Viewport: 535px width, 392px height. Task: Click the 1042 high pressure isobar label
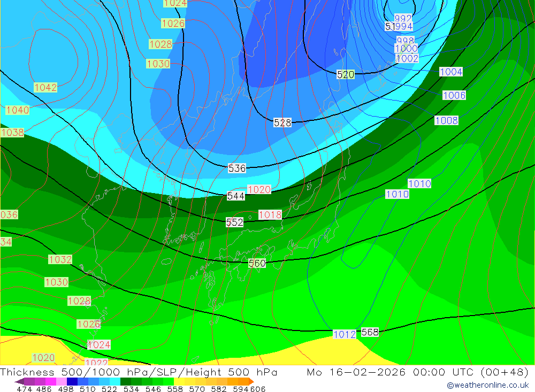click(45, 87)
